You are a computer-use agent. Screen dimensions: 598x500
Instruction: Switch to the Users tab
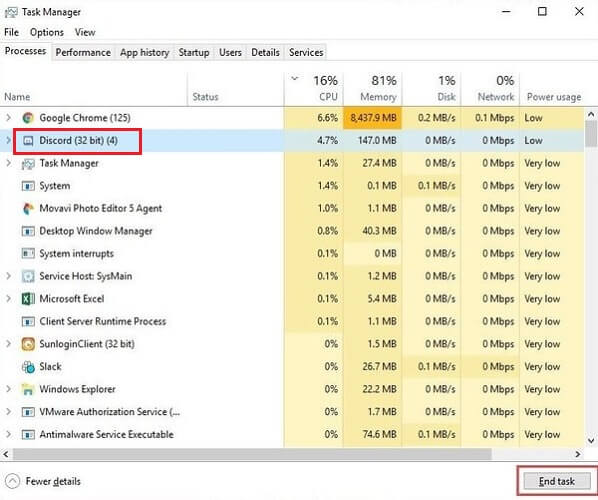coord(230,52)
